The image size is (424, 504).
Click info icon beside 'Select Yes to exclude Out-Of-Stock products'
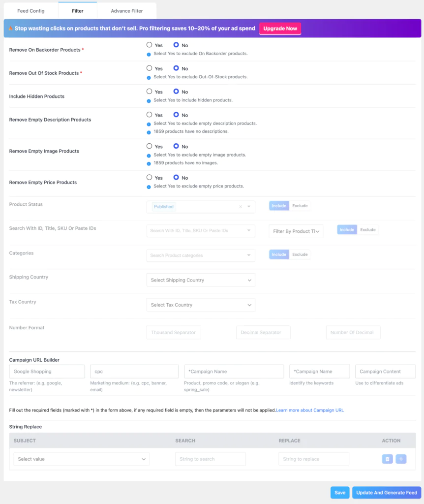click(149, 77)
